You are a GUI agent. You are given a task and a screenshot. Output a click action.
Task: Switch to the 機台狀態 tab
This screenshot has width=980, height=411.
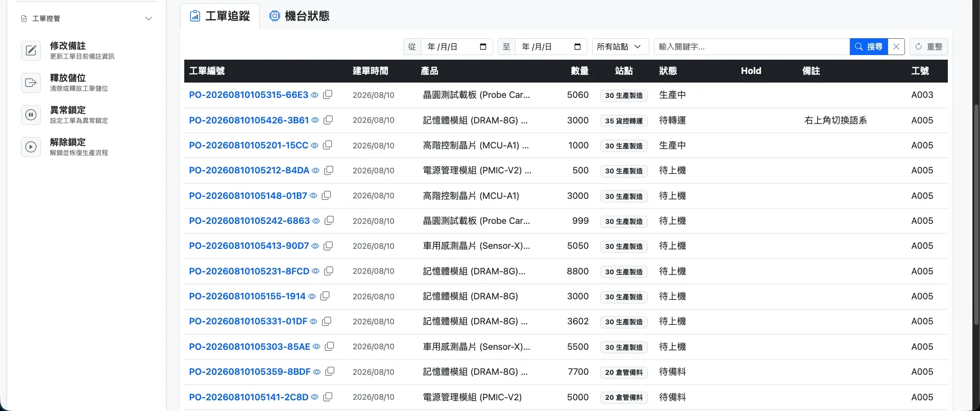(x=299, y=16)
